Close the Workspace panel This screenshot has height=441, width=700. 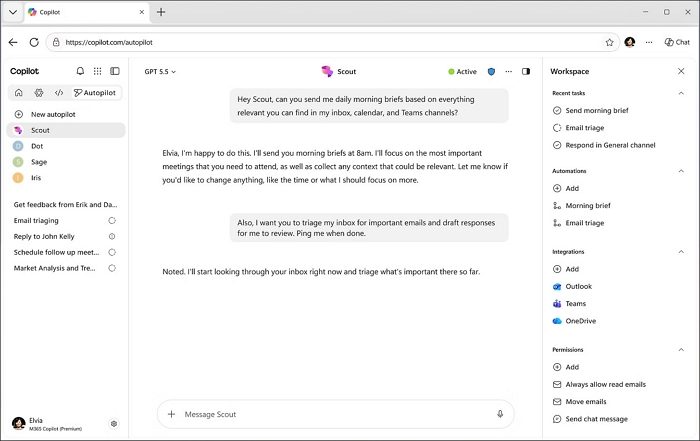(681, 71)
